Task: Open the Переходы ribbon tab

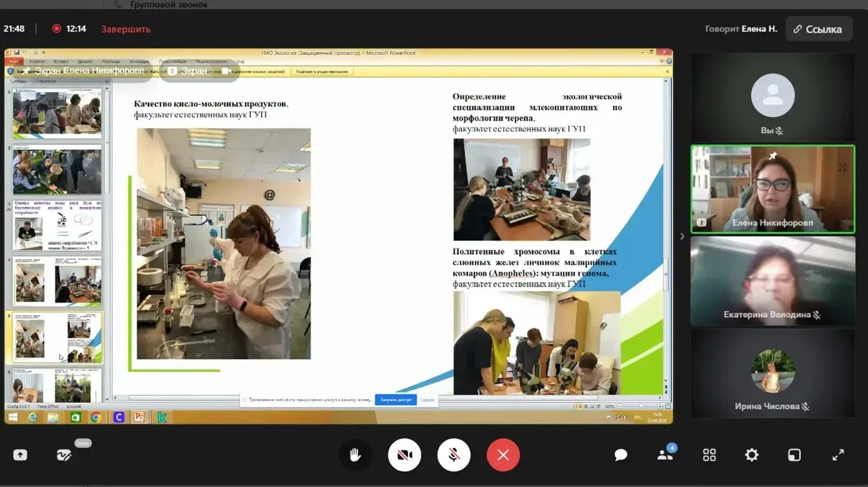Action: tap(111, 61)
